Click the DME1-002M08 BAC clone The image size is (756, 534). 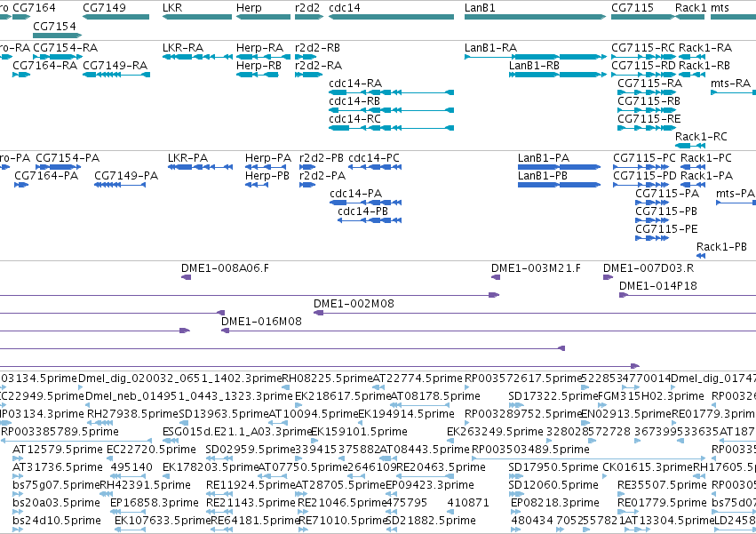pyautogui.click(x=535, y=313)
